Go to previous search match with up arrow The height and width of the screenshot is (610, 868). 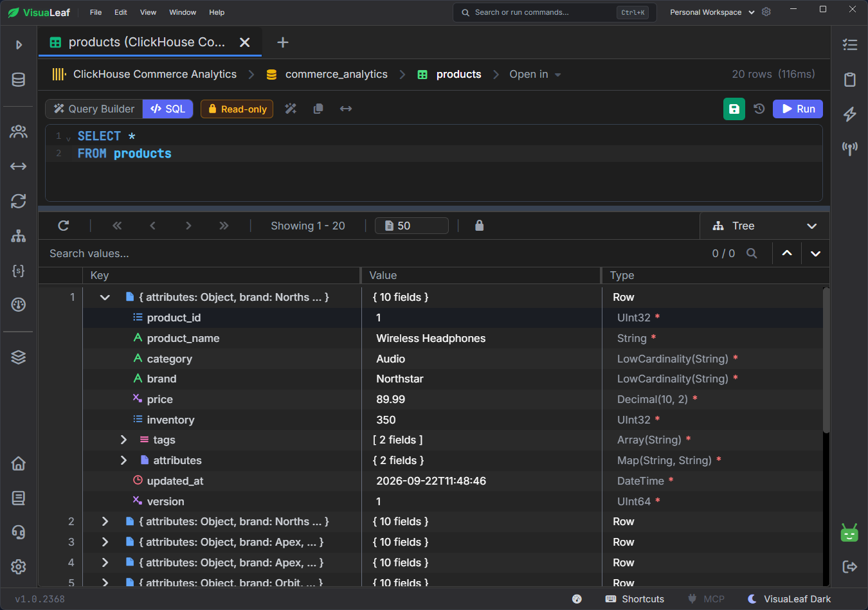(x=787, y=253)
